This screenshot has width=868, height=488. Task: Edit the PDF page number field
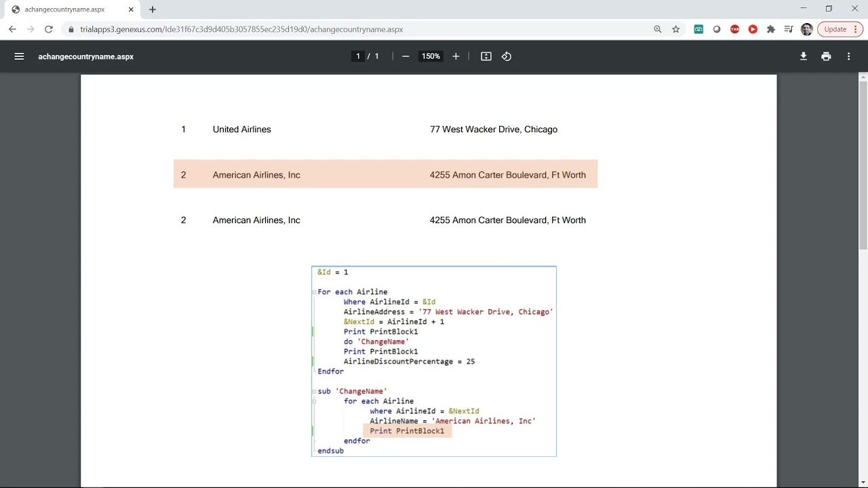358,56
